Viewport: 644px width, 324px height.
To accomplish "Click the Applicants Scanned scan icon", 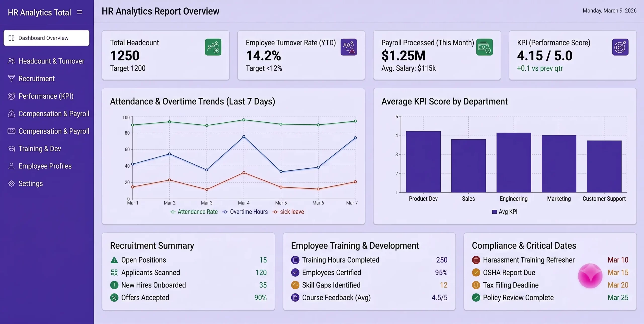I will (114, 273).
